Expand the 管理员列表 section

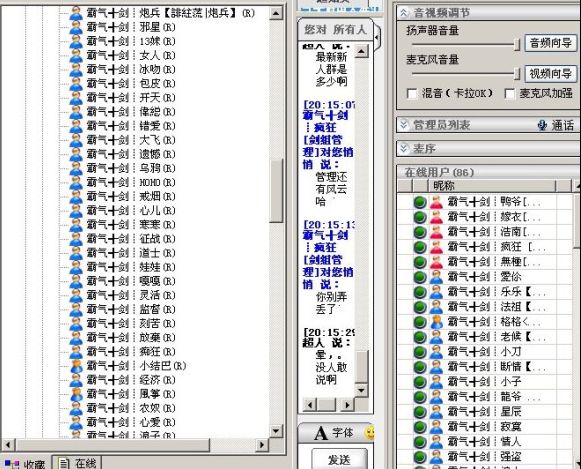coord(404,125)
